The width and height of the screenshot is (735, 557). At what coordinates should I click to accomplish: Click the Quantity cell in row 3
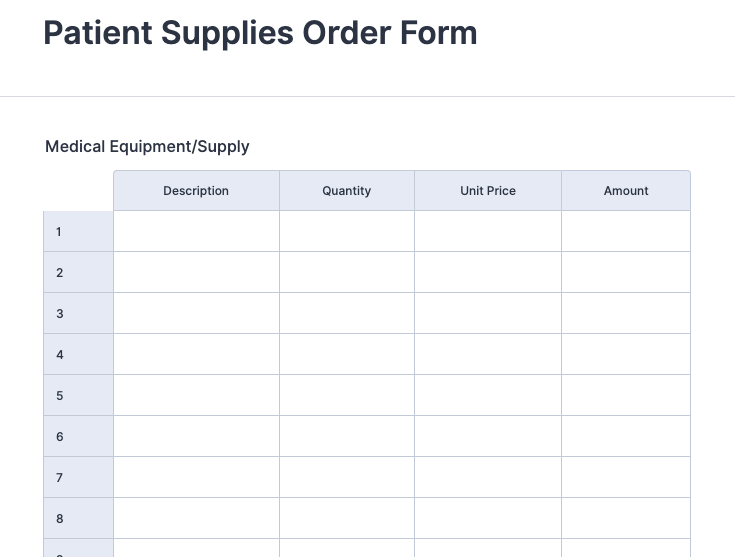tap(347, 313)
